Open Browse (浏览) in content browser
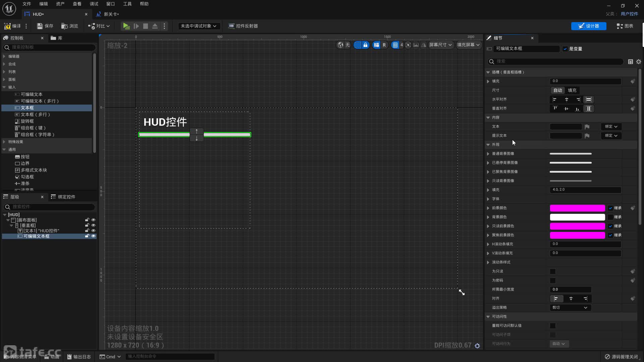Viewport: 644px width, 362px height. (69, 26)
